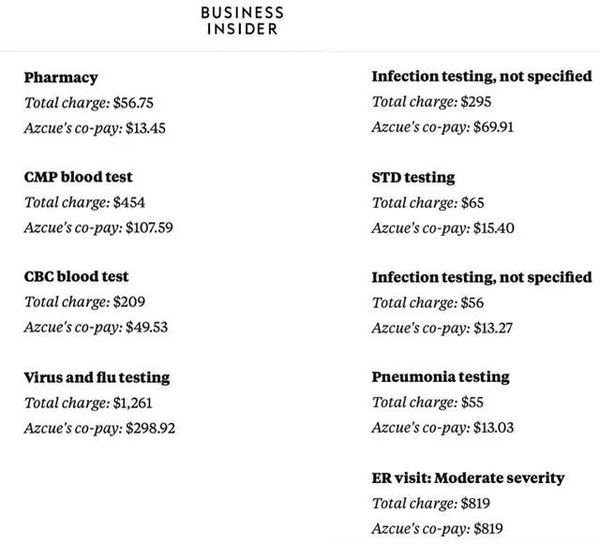The width and height of the screenshot is (600, 544).
Task: Click the Virus and flu testing heading
Action: pos(97,377)
